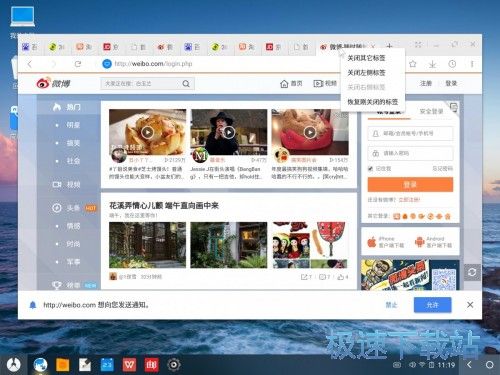Click 注册 in the Weibo header

426,83
